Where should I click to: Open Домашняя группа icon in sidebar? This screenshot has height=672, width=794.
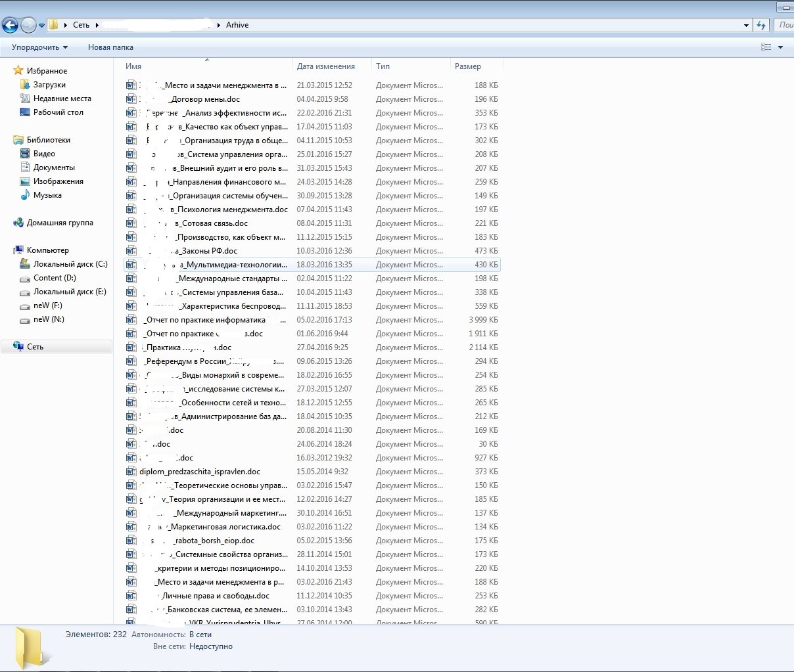(18, 223)
